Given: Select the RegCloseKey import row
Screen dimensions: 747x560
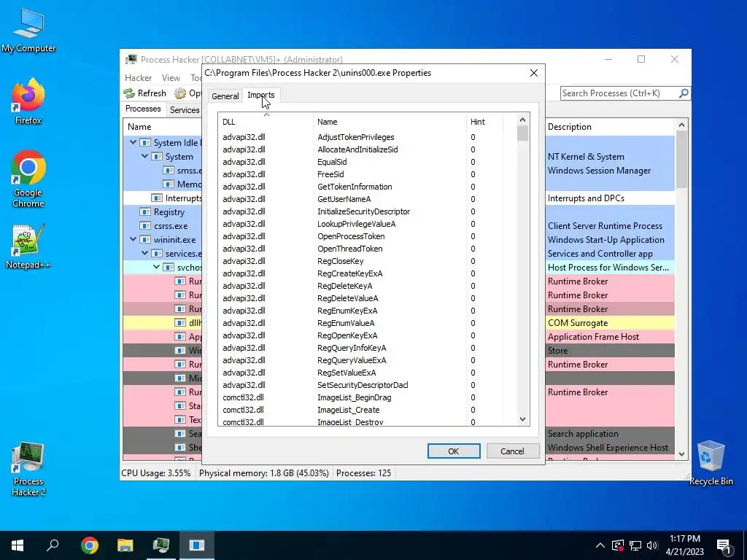Looking at the screenshot, I should tap(368, 261).
